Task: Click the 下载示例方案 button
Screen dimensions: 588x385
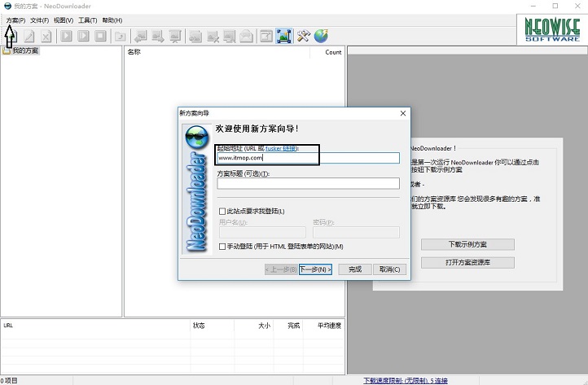Action: pyautogui.click(x=467, y=244)
